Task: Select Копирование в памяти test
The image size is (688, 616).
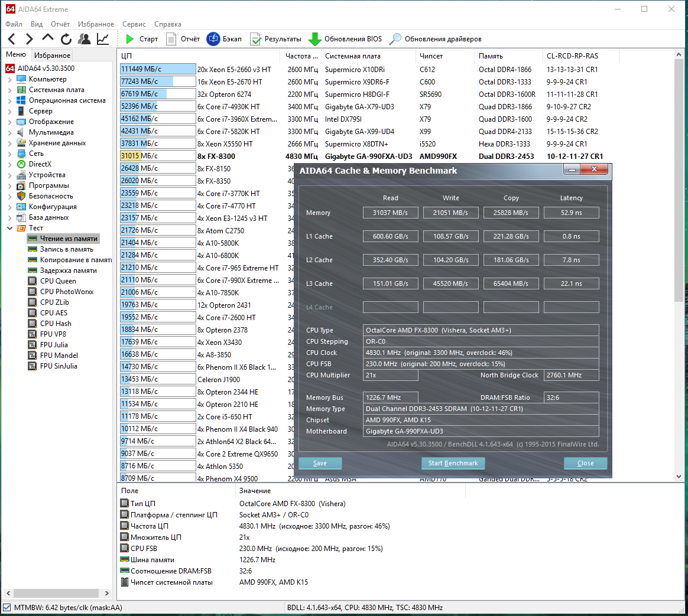Action: coord(76,259)
